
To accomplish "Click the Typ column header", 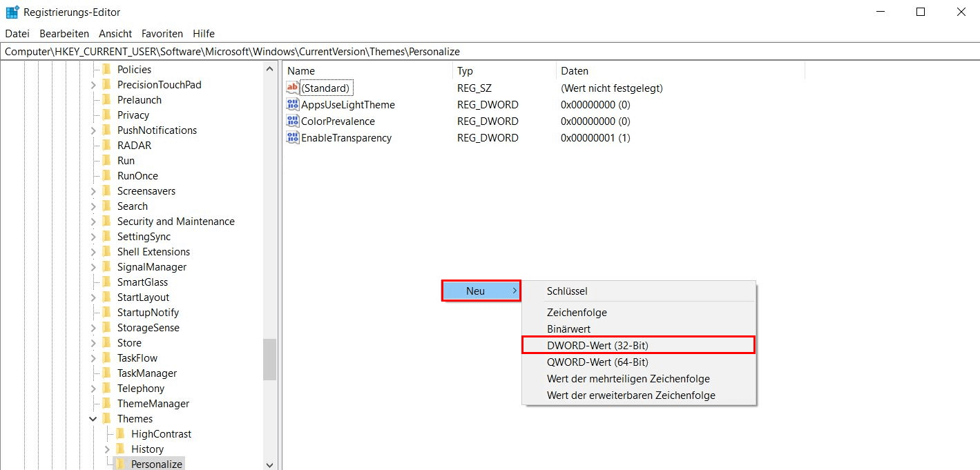I will [504, 70].
